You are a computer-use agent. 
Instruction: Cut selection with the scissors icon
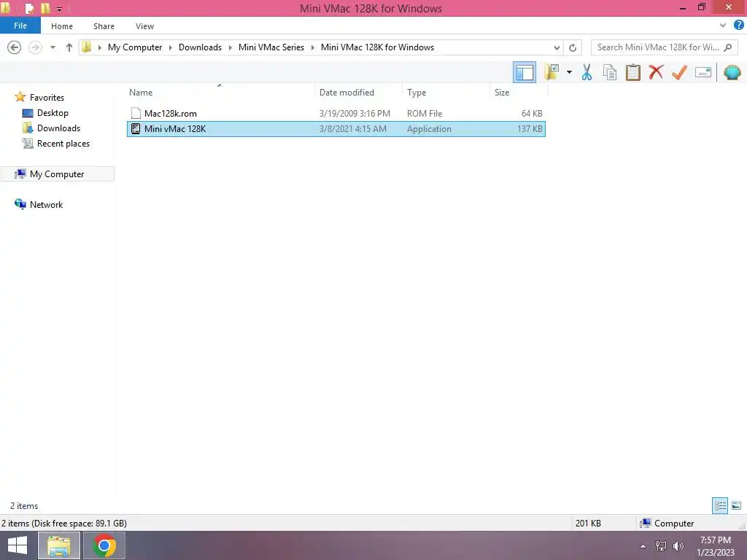click(587, 72)
